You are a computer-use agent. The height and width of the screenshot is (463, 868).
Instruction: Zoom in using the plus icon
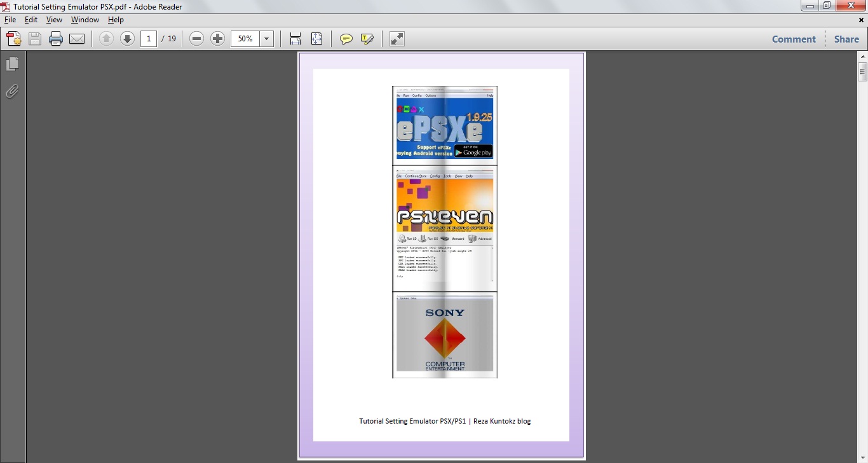click(218, 38)
